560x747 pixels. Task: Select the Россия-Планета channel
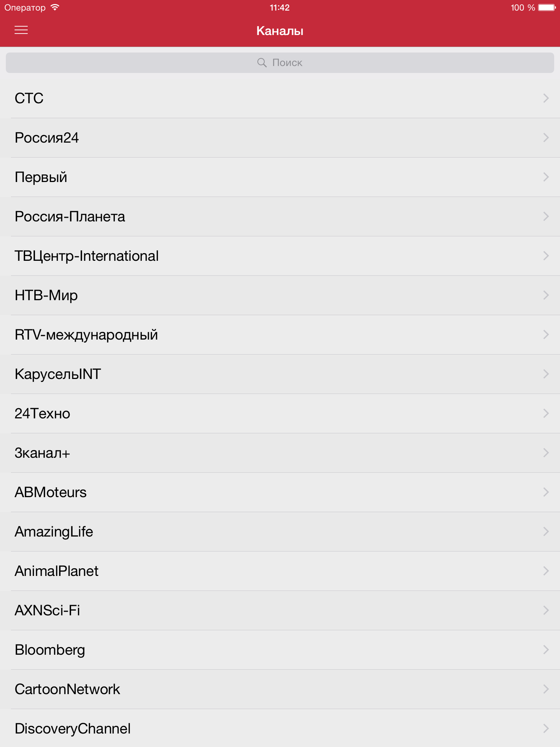[x=280, y=217]
